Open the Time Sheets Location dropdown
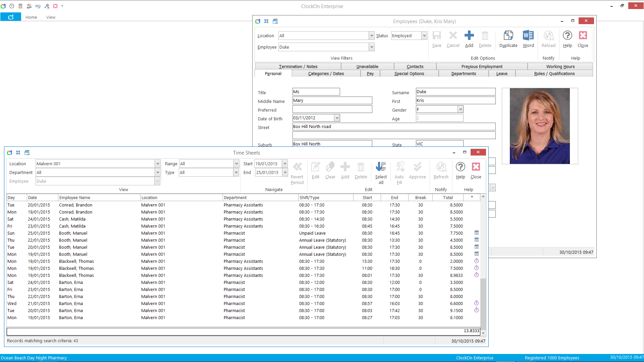 click(157, 164)
